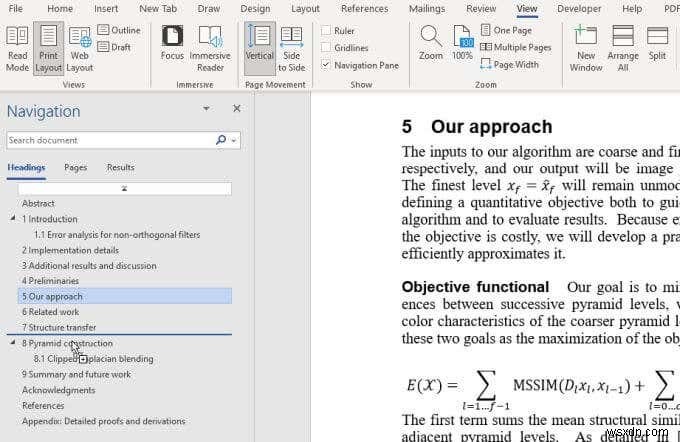Open the custom New Tab
Viewport: 680px width, 442px height.
click(158, 9)
